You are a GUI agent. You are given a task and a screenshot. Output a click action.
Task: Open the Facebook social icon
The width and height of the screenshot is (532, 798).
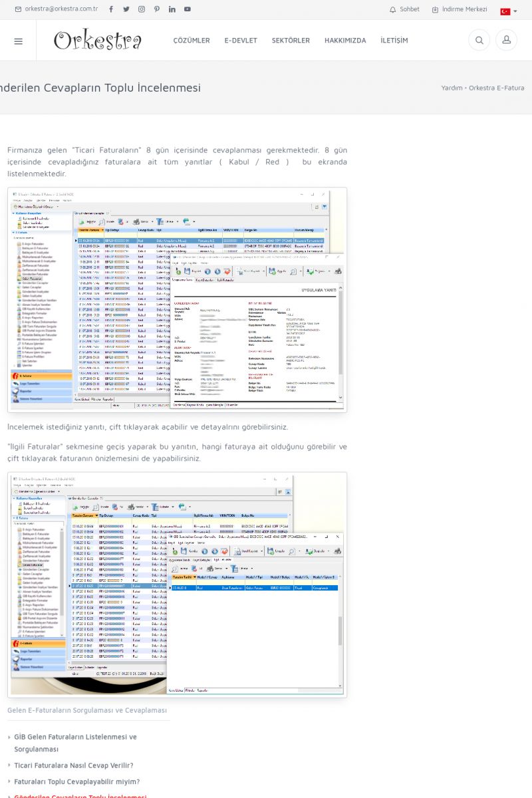pos(111,9)
